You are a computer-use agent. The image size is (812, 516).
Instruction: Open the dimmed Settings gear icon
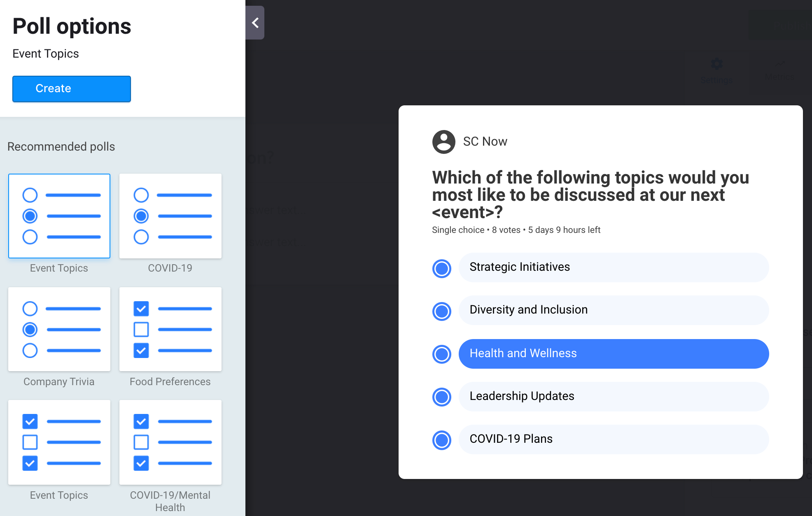(x=716, y=64)
